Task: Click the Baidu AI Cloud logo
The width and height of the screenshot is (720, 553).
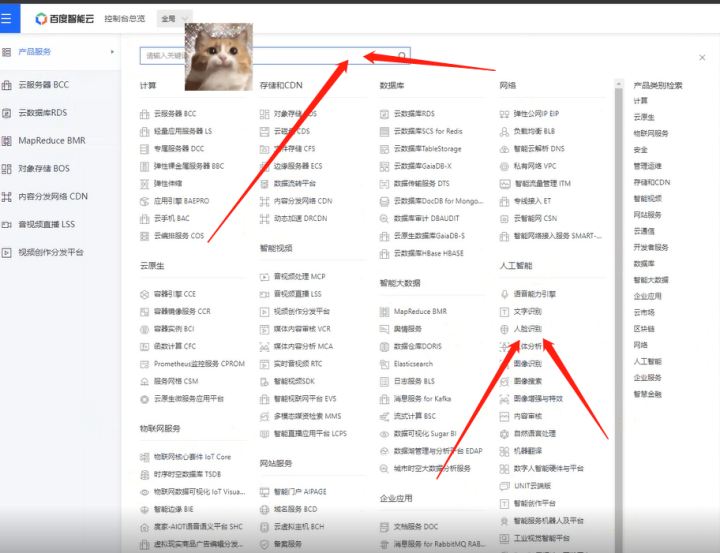Action: 65,18
